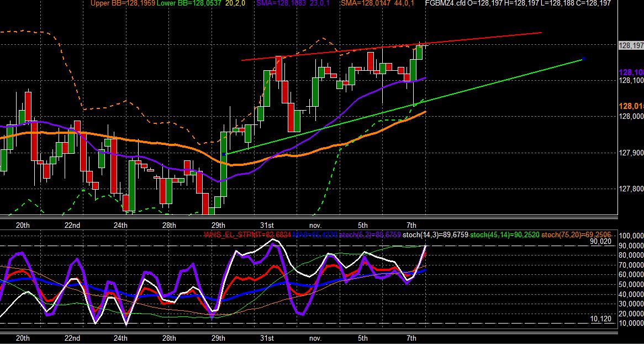This screenshot has height=344, width=644.
Task: Click the 28th date label under price chart
Action: pos(169,226)
